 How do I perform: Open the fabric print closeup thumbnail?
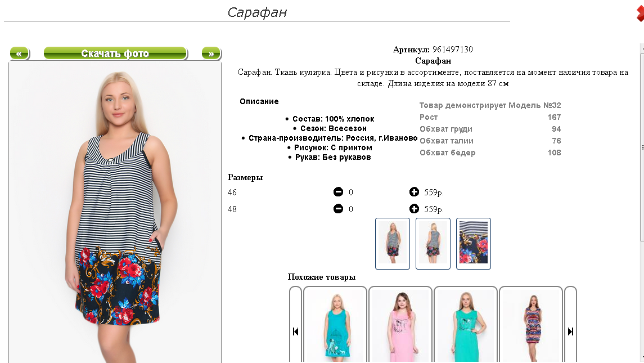point(474,244)
